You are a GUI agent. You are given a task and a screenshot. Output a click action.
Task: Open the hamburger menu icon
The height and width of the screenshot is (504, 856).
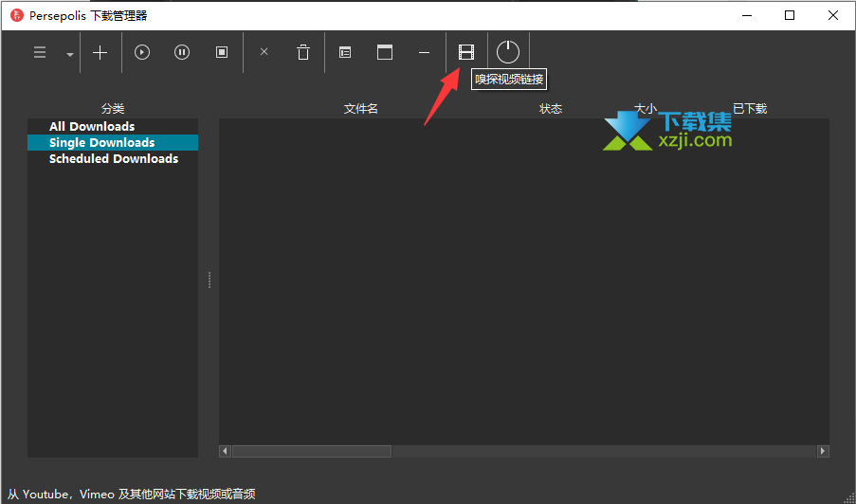click(x=40, y=52)
